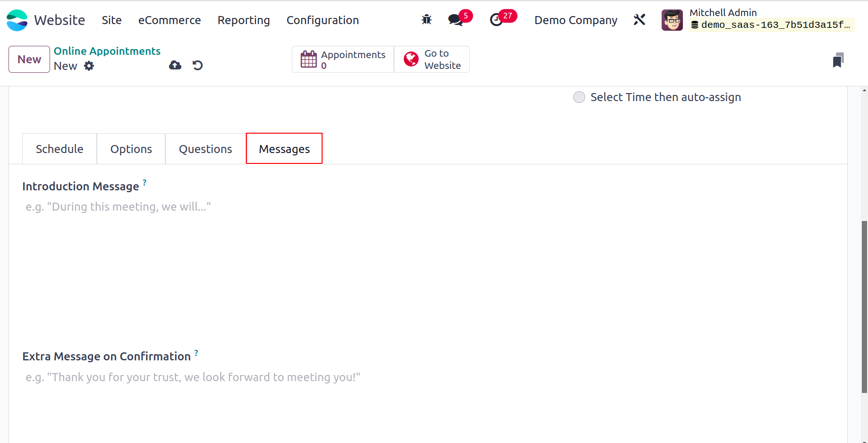Click the calendar icon on Appointments button
The width and height of the screenshot is (868, 443).
[x=309, y=59]
